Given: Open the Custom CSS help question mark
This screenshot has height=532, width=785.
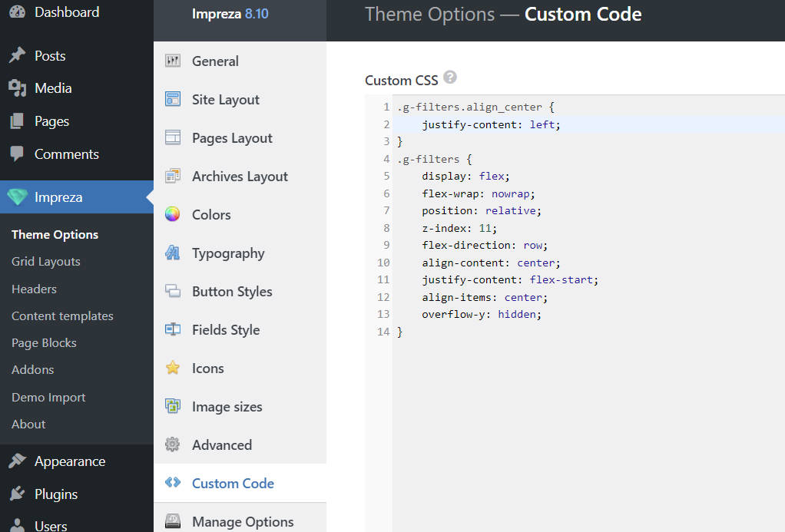Looking at the screenshot, I should (450, 78).
